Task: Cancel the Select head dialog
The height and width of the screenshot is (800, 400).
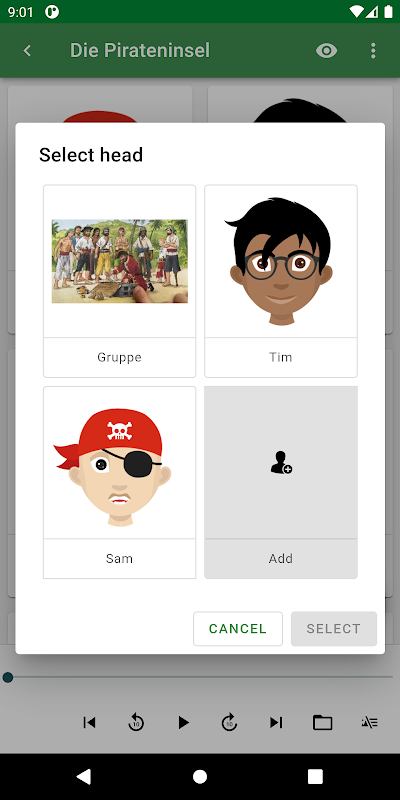Action: pyautogui.click(x=238, y=629)
